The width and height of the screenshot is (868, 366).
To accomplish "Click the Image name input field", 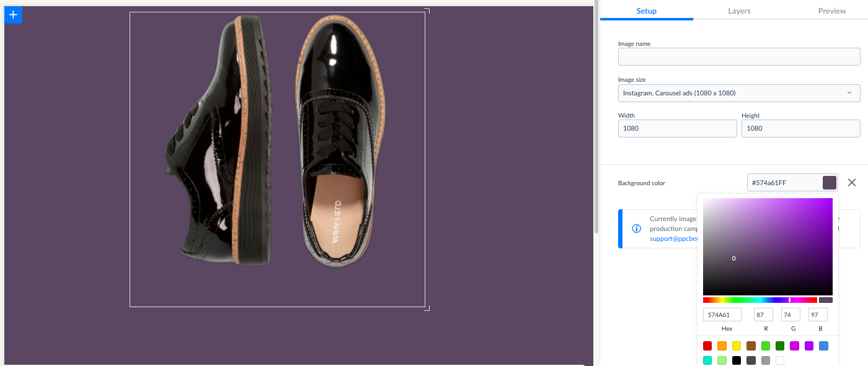I will [x=738, y=57].
